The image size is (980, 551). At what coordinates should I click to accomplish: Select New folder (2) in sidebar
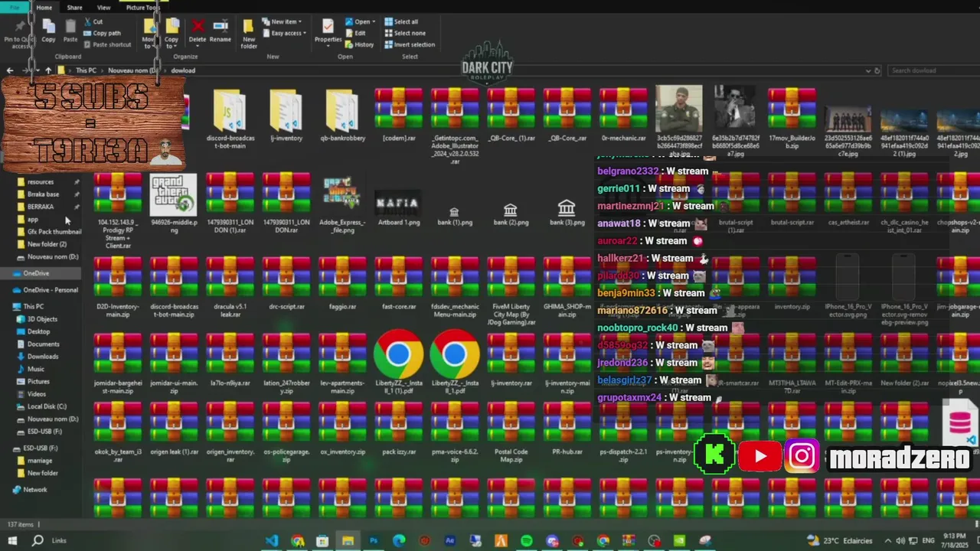tap(47, 244)
